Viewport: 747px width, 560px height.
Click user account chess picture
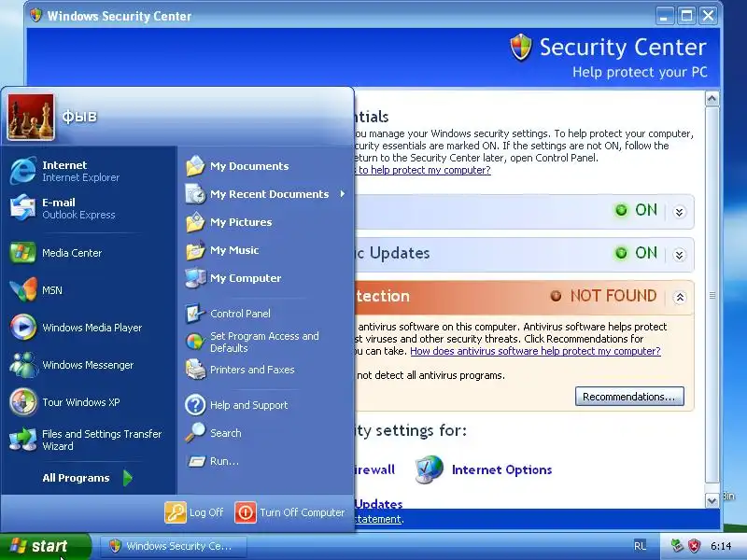pyautogui.click(x=31, y=117)
